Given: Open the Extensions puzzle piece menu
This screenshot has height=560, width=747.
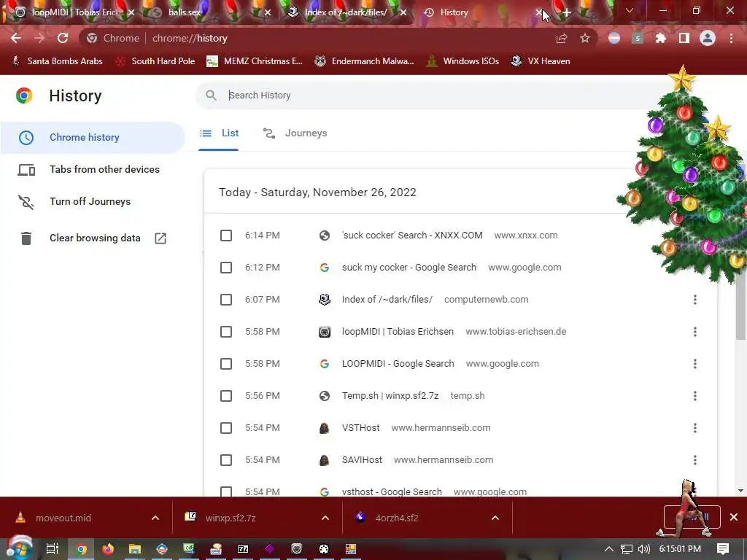Looking at the screenshot, I should pyautogui.click(x=661, y=38).
